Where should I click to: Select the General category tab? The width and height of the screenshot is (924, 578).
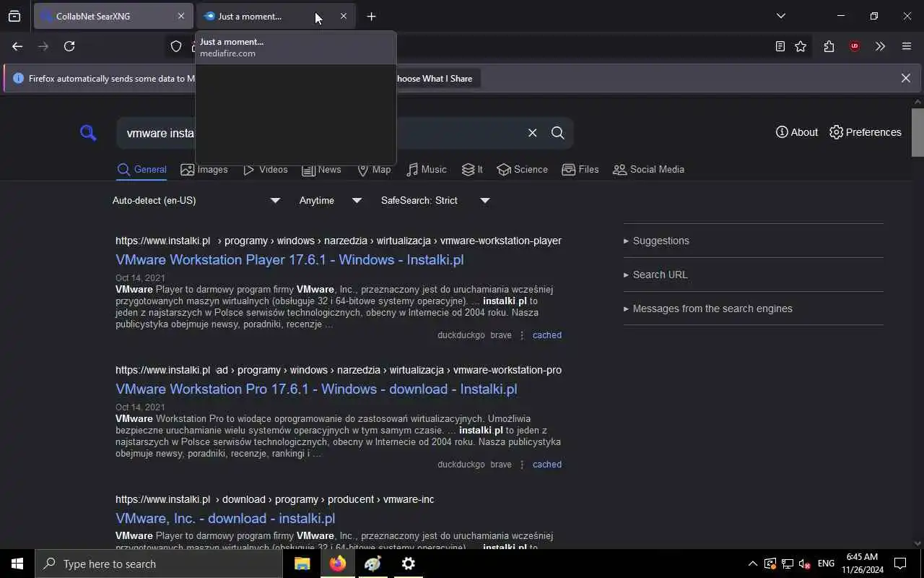(x=142, y=170)
